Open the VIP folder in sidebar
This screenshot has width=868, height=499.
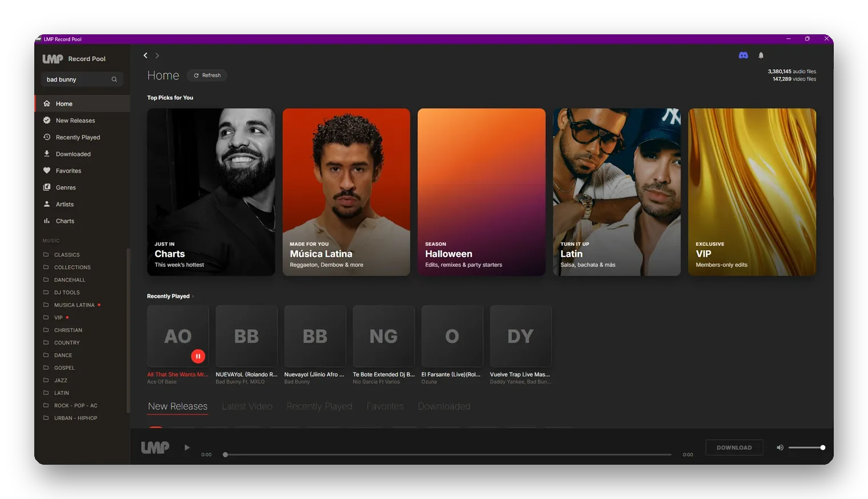click(x=58, y=317)
